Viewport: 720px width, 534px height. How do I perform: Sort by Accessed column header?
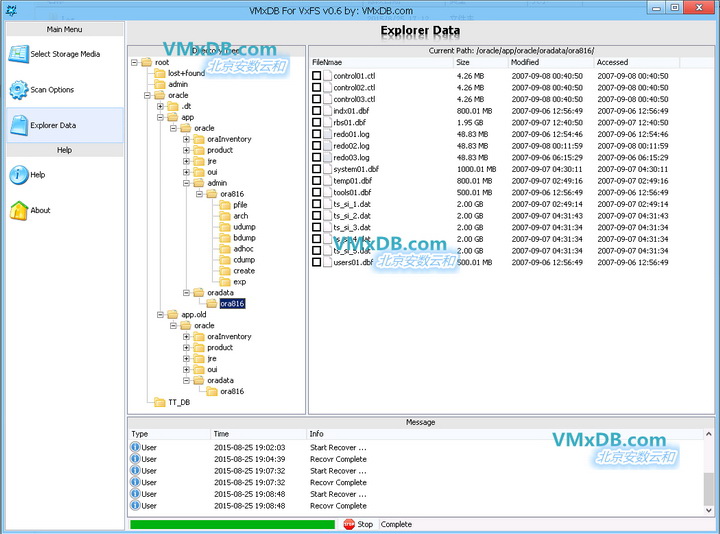pyautogui.click(x=636, y=62)
